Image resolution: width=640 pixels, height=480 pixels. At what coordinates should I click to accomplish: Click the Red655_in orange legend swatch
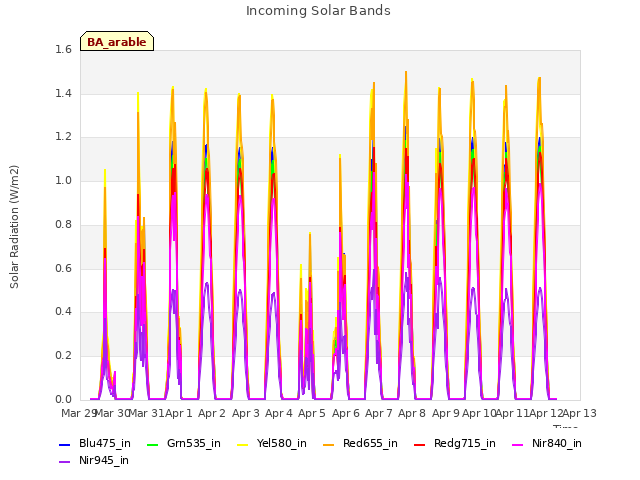click(x=329, y=444)
